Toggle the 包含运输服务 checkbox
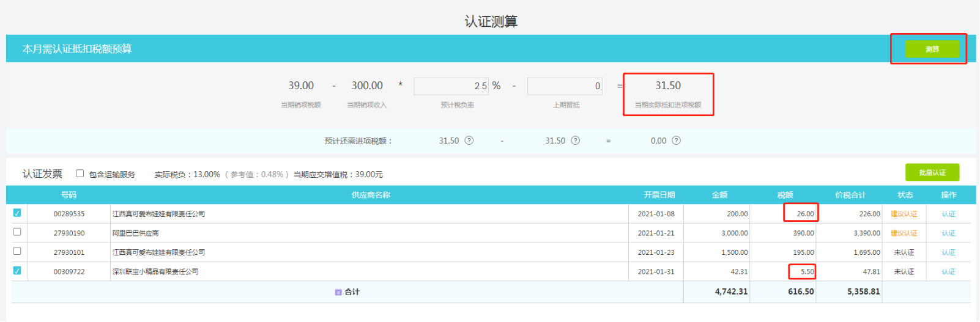Image resolution: width=980 pixels, height=322 pixels. coord(80,174)
